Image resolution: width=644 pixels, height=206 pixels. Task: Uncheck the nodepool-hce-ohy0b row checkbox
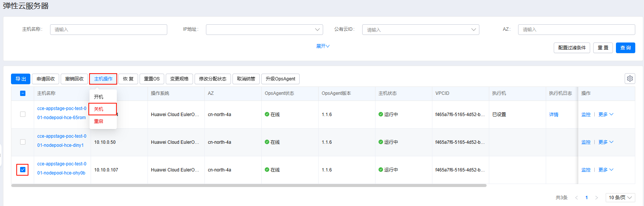(23, 170)
